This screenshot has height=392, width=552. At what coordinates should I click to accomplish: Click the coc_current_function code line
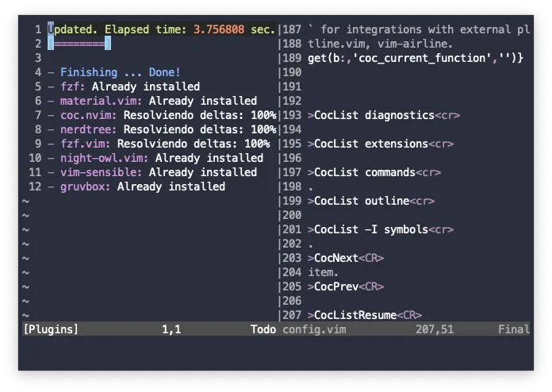(x=416, y=58)
